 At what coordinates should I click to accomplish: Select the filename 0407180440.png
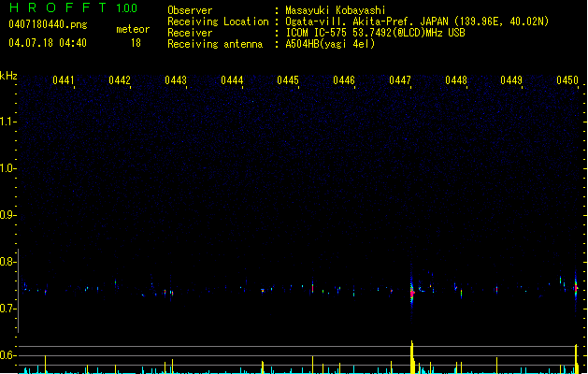click(48, 24)
